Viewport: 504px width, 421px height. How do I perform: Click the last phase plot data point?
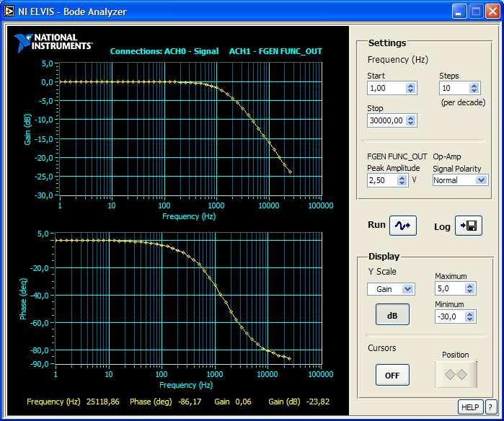290,359
